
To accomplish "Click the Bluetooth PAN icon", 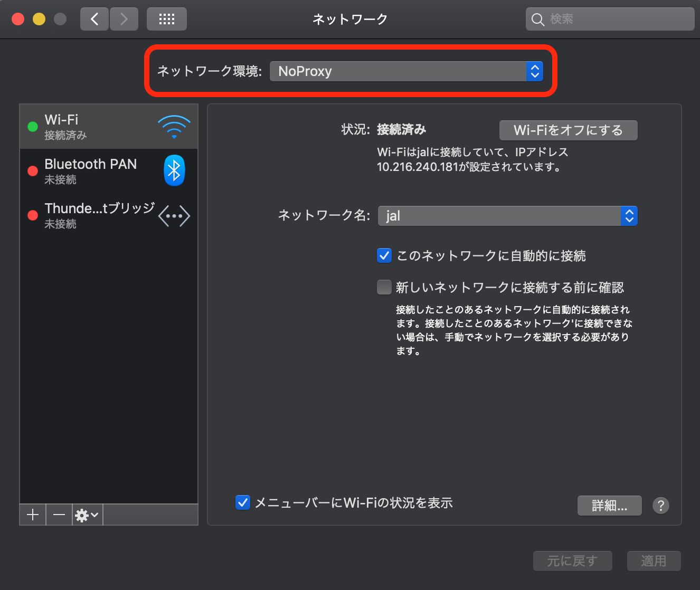I will tap(174, 170).
